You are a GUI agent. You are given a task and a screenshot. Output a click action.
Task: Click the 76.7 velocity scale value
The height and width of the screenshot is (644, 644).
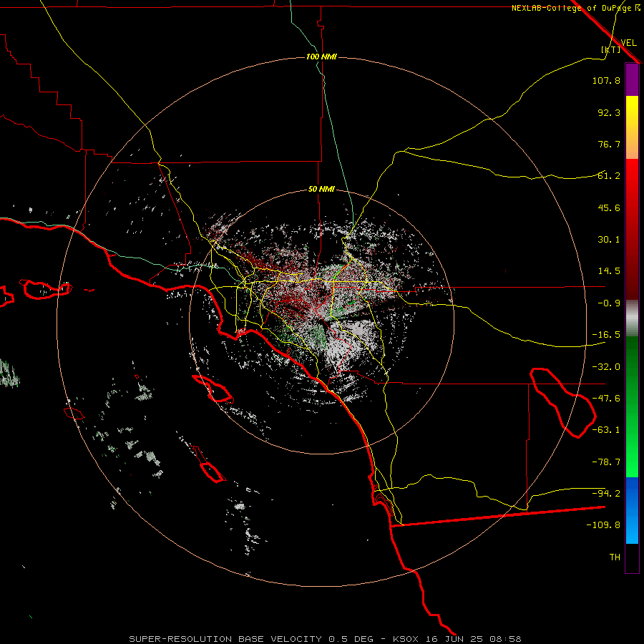click(x=609, y=144)
